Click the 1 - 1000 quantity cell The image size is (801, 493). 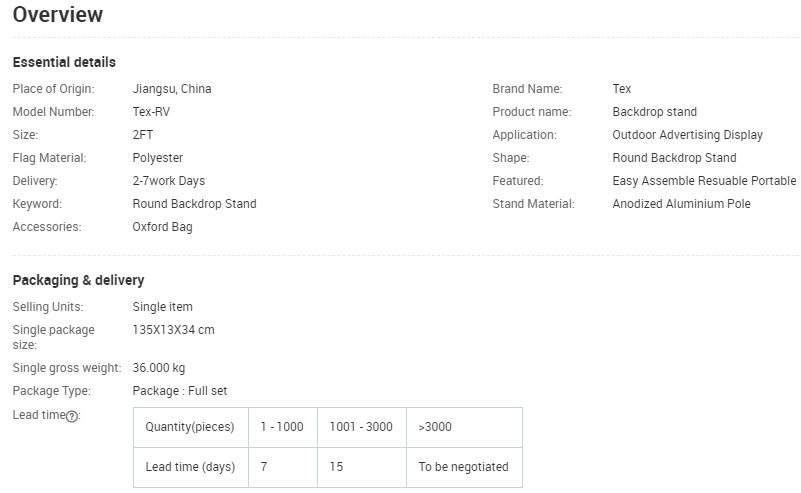[282, 427]
